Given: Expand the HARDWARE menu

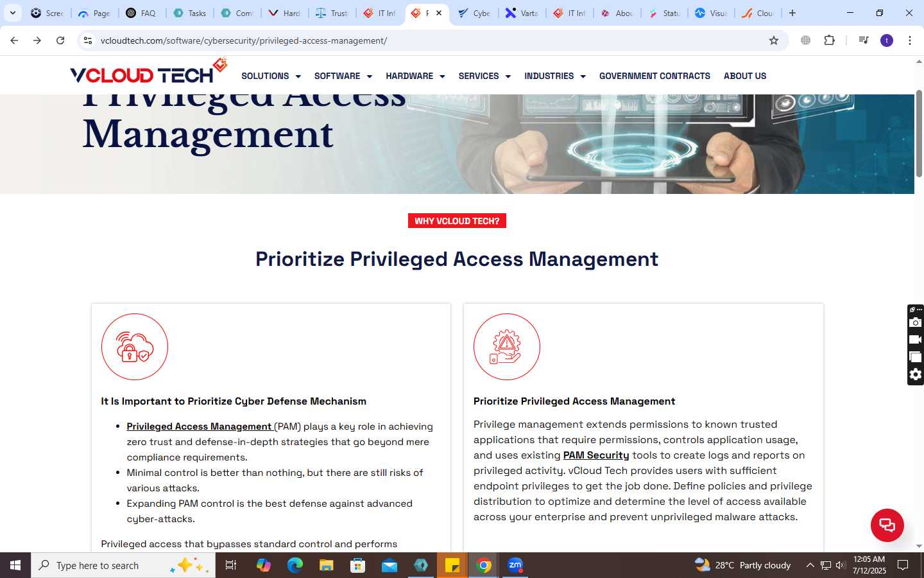Looking at the screenshot, I should click(x=415, y=76).
